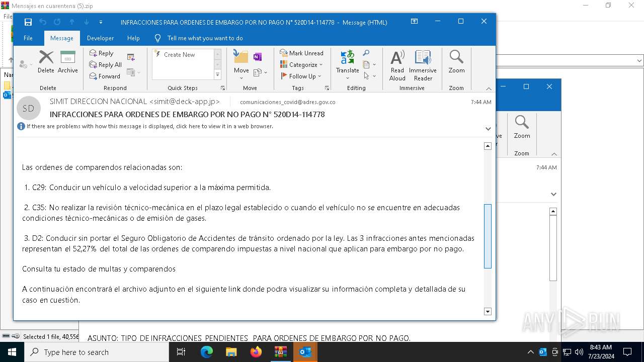
Task: Mark the message as Unread
Action: [302, 53]
